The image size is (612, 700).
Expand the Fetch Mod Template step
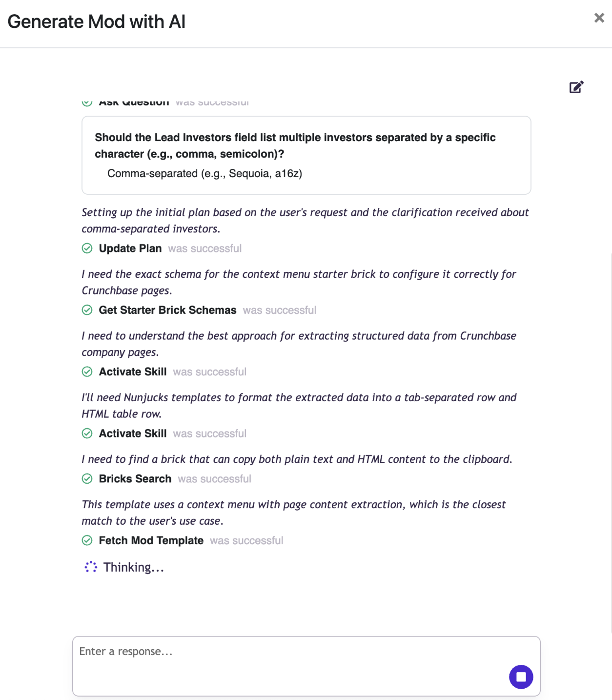point(151,540)
